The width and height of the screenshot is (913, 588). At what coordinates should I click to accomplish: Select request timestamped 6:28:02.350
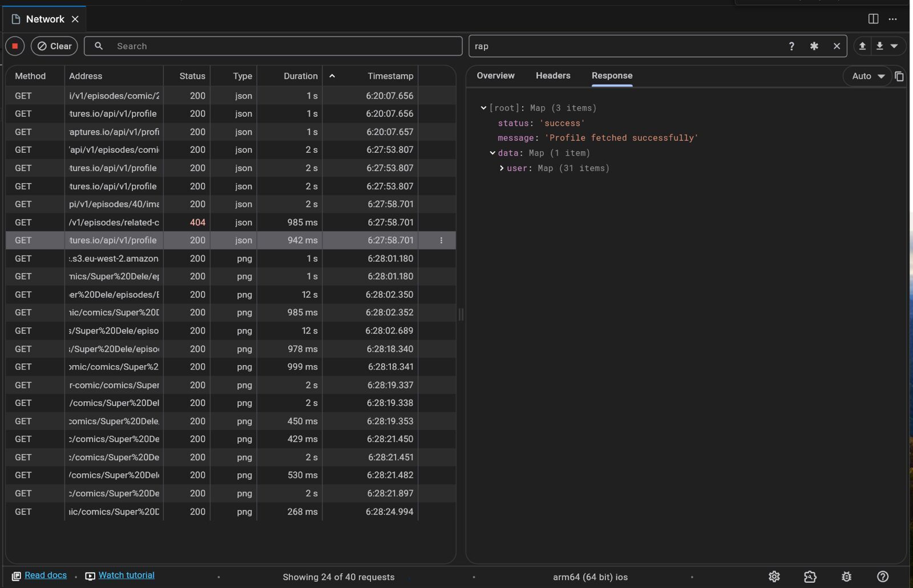tap(231, 294)
